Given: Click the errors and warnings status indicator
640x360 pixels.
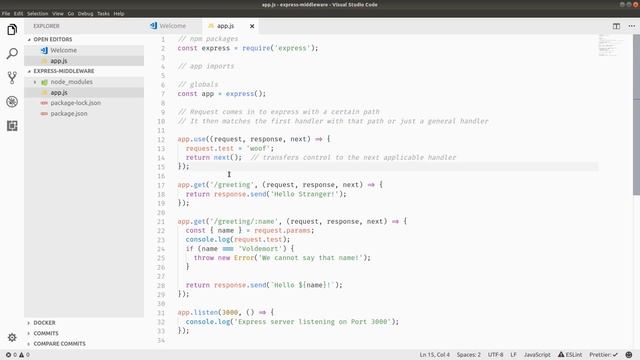Looking at the screenshot, I should pos(18,355).
